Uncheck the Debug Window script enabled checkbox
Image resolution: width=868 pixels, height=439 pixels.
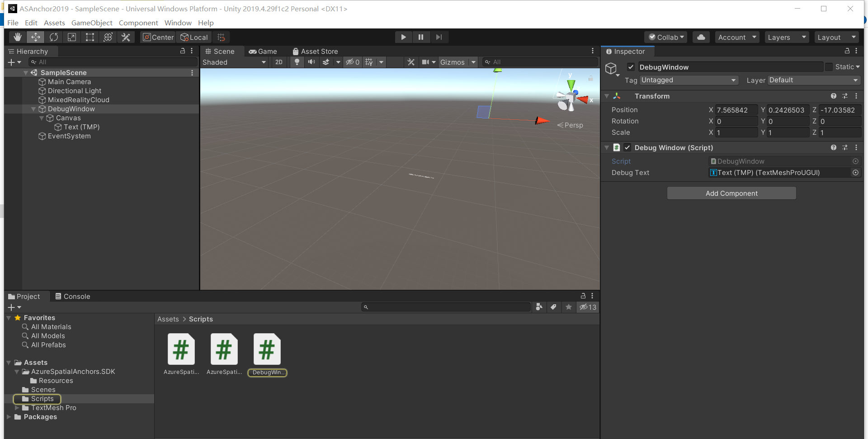pos(627,147)
